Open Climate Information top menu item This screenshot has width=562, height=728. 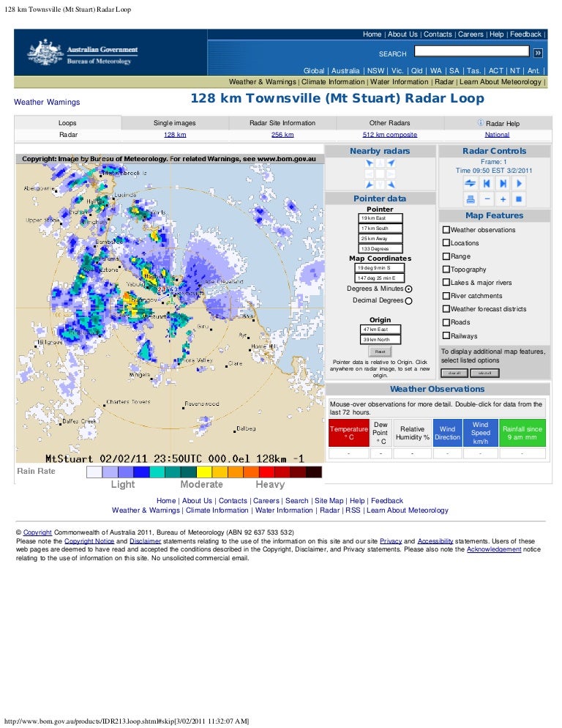[x=333, y=82]
